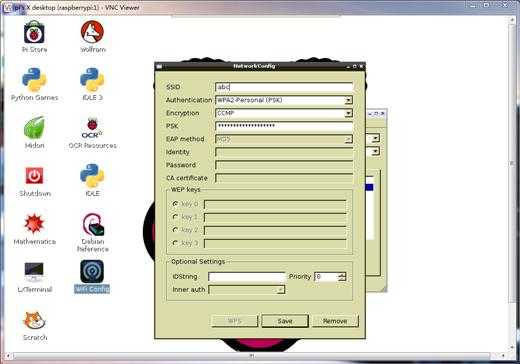
Task: Select the WEP key 1 radio button
Action: pos(175,217)
